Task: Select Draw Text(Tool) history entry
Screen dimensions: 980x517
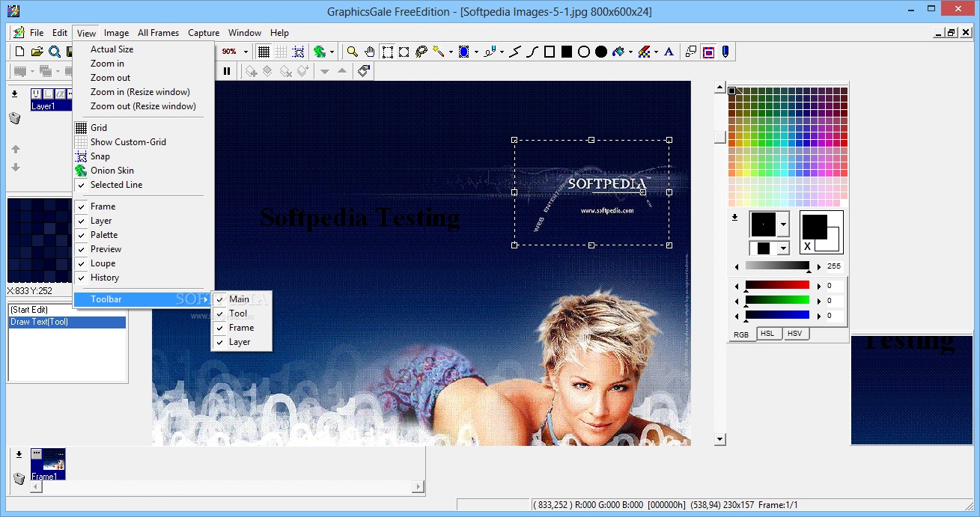Action: [x=67, y=322]
